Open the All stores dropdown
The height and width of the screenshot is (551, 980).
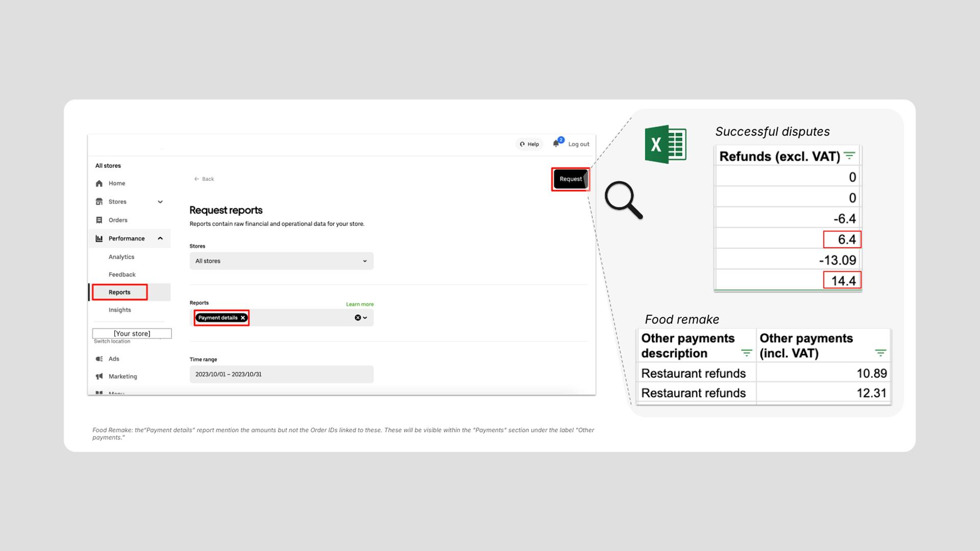281,261
